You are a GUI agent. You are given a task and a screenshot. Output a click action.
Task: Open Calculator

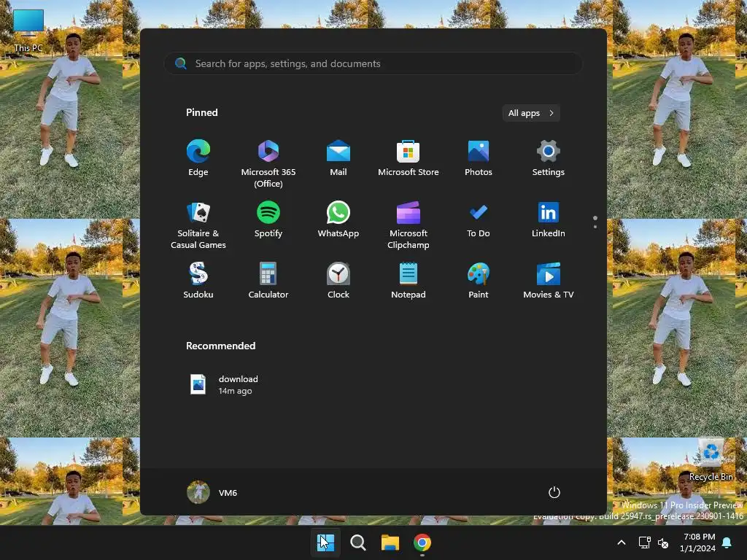[x=268, y=281]
